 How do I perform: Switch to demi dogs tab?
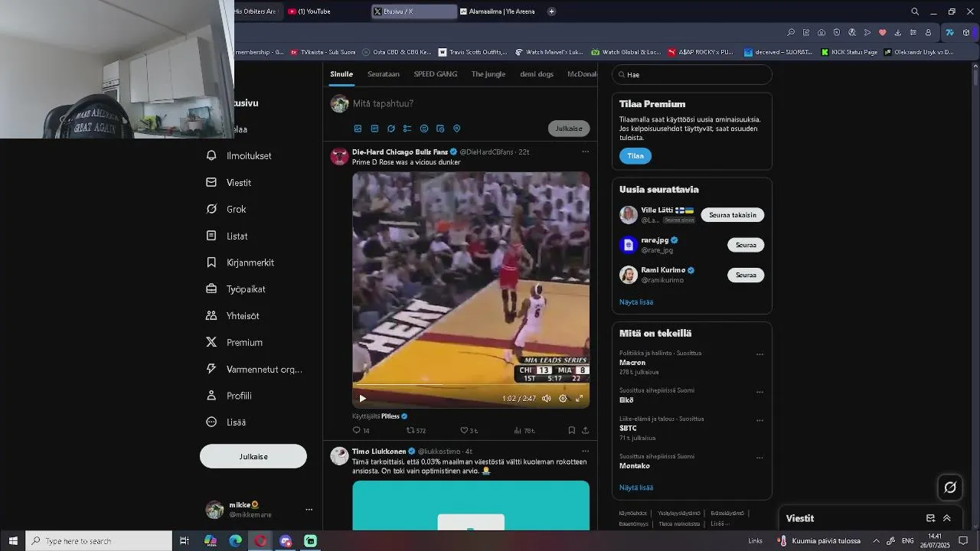tap(537, 74)
